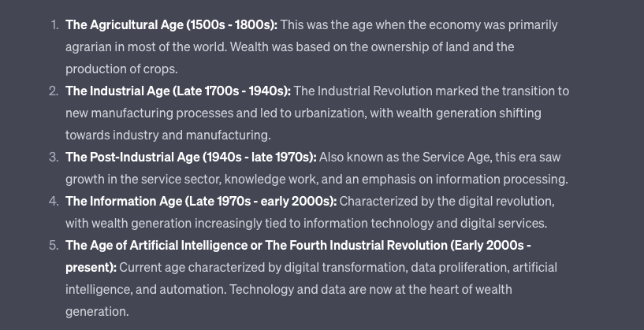Click the bold heading "The Information Age"
The image size is (644, 330).
[124, 202]
